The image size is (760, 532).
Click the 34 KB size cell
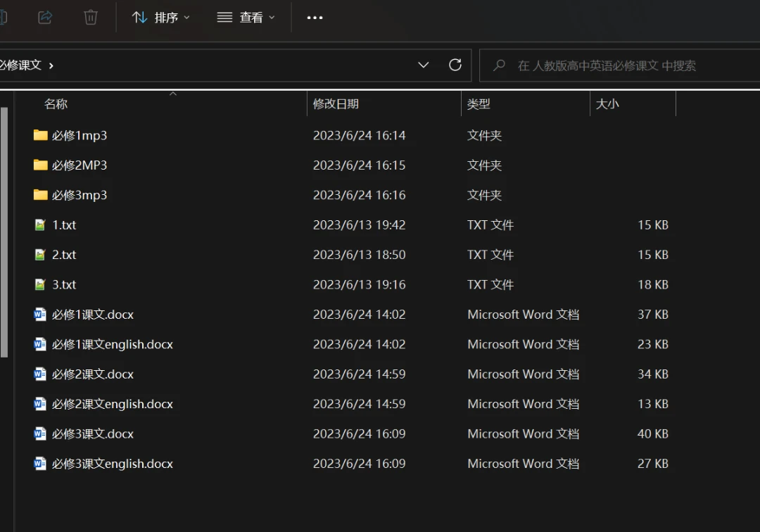pyautogui.click(x=653, y=374)
